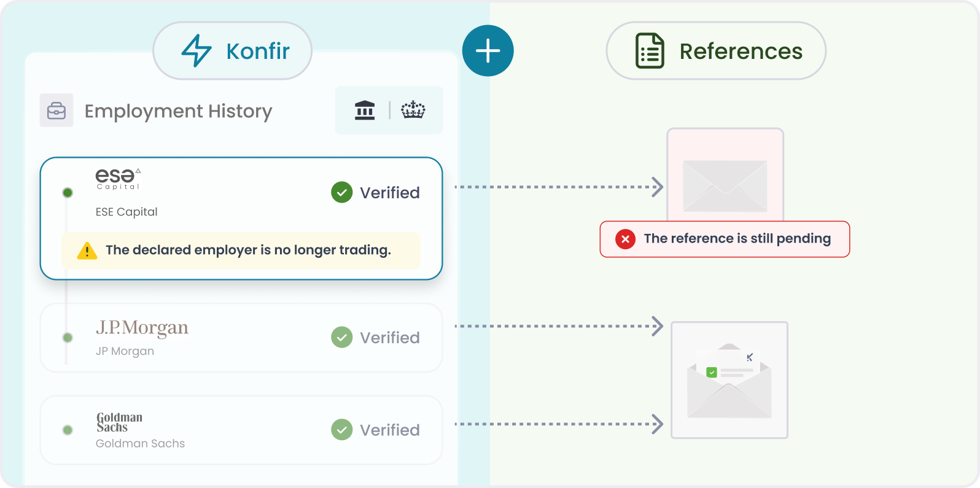
Task: Click 'JP Morgan' employer name text
Action: (125, 351)
